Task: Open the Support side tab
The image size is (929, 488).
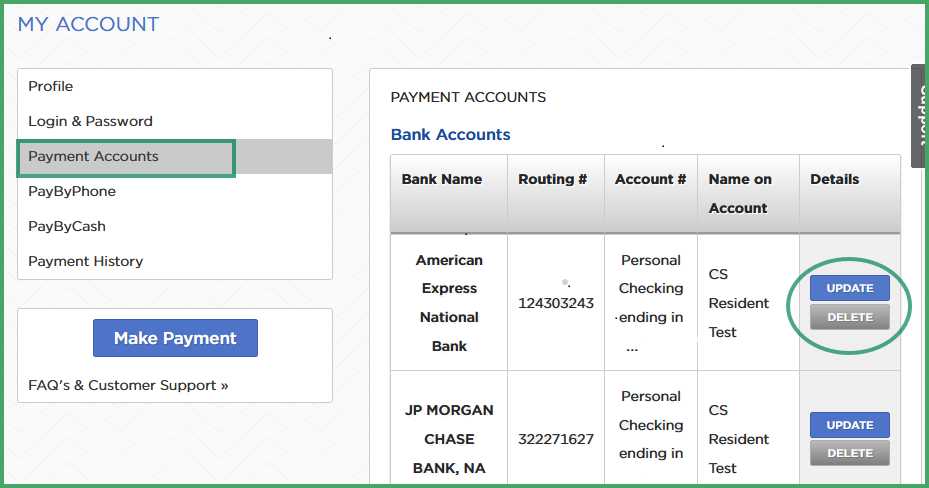Action: pyautogui.click(x=920, y=116)
